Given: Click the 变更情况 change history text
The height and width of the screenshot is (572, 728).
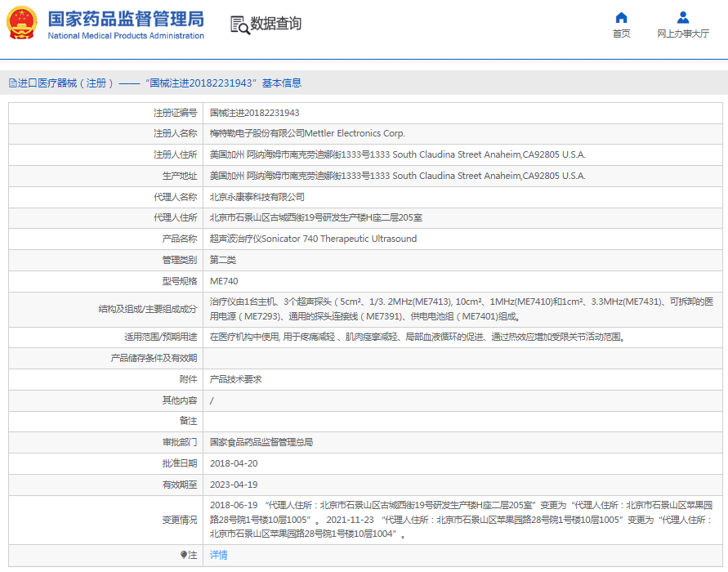Looking at the screenshot, I should pyautogui.click(x=462, y=520).
